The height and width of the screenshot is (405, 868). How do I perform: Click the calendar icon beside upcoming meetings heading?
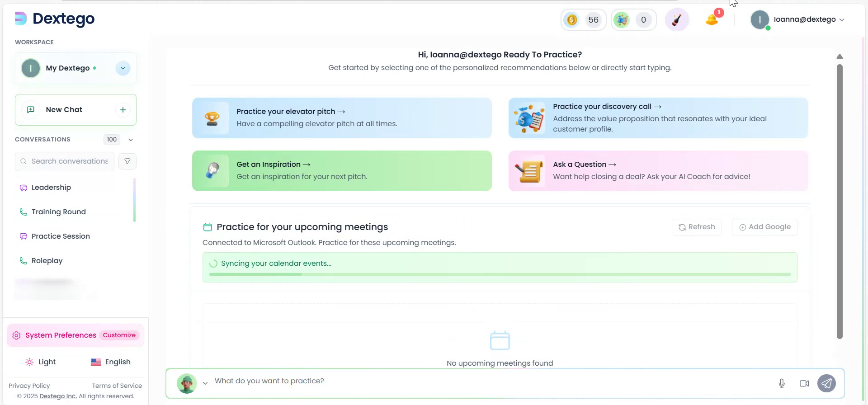[208, 227]
